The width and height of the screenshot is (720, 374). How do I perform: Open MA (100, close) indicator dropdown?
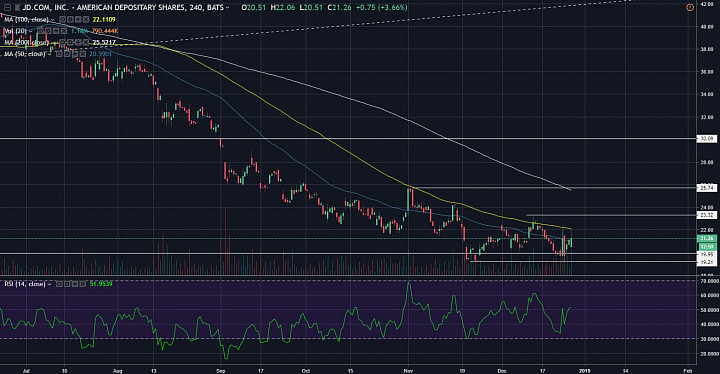53,20
